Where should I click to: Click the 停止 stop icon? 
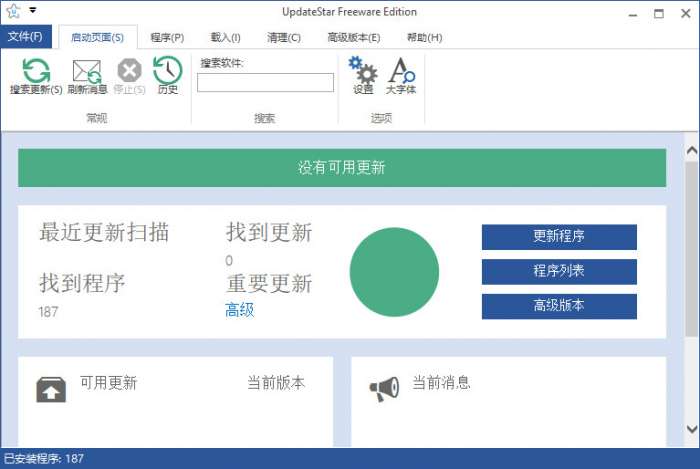[129, 71]
